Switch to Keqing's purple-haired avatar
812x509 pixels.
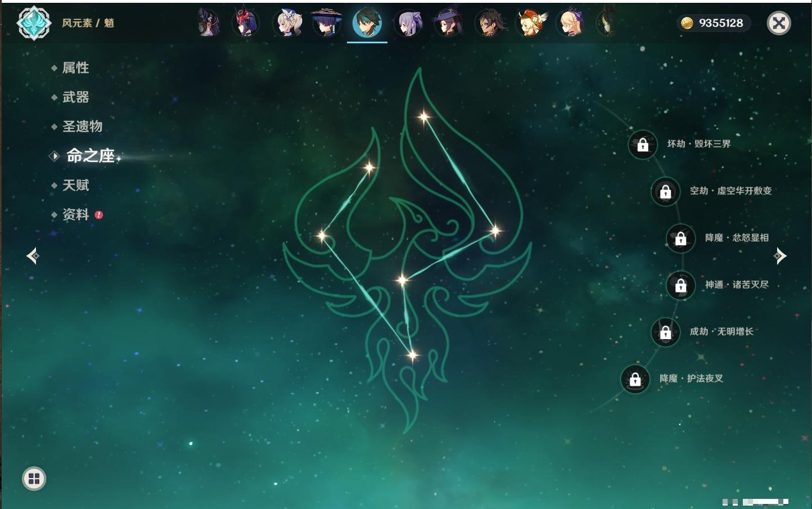pos(409,23)
